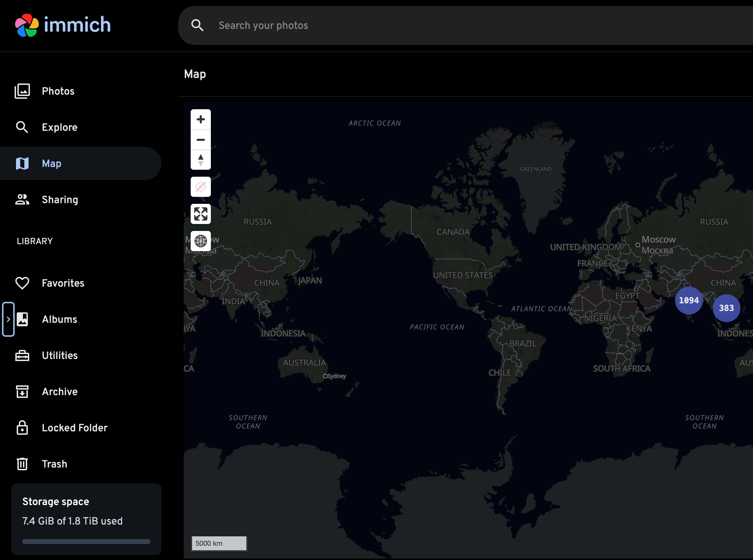
Task: Click the JAPAN map label
Action: click(x=310, y=281)
